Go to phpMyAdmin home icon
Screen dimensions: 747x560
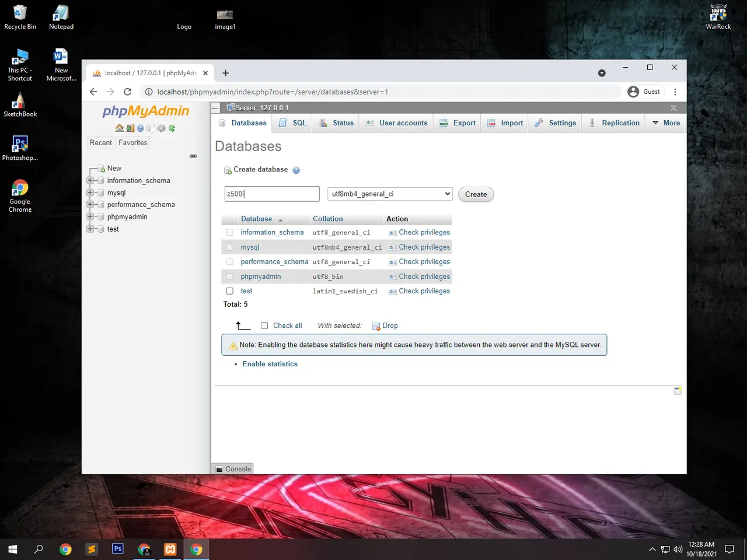[x=120, y=128]
